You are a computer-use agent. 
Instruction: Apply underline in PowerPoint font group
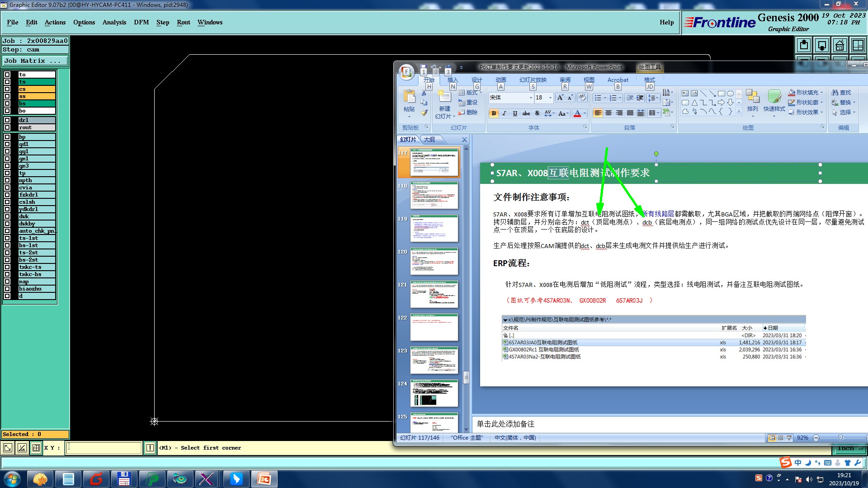pos(515,113)
